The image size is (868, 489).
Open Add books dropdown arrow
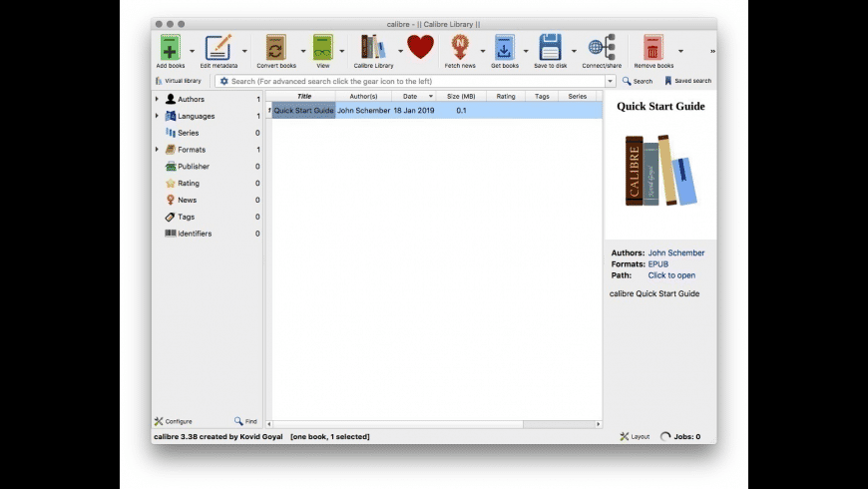[193, 51]
